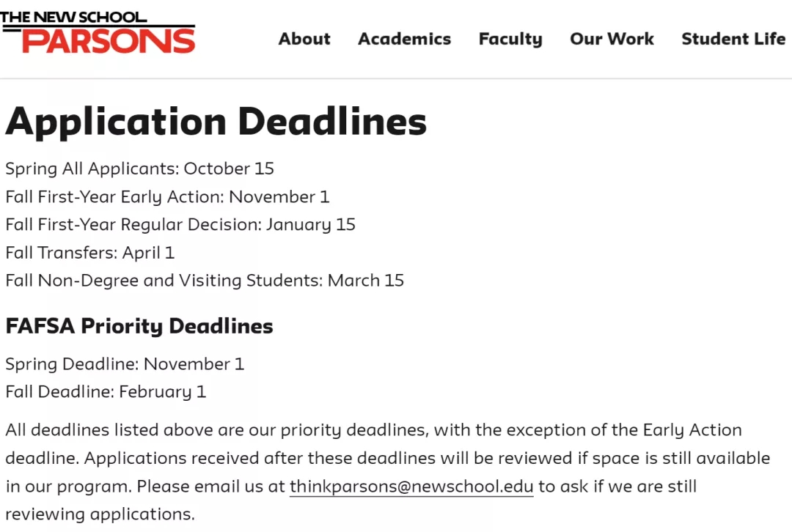Open the Academics navigation item
792x532 pixels.
tap(404, 39)
